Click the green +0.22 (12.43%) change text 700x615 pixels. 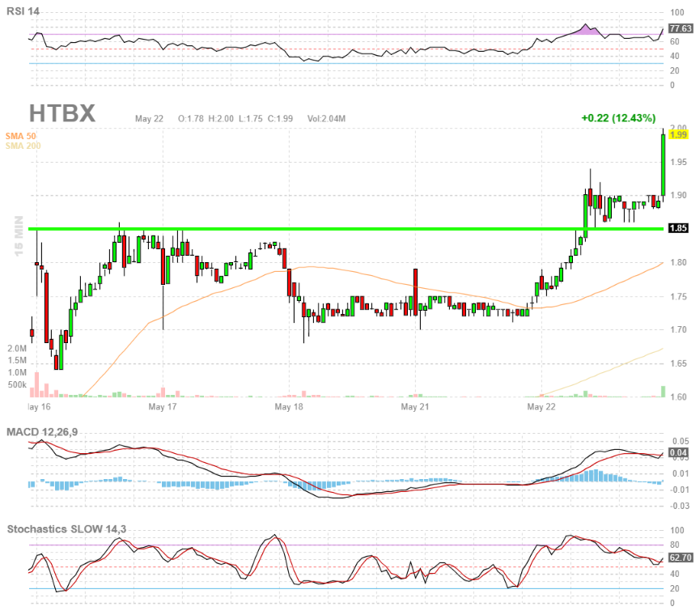click(x=617, y=118)
